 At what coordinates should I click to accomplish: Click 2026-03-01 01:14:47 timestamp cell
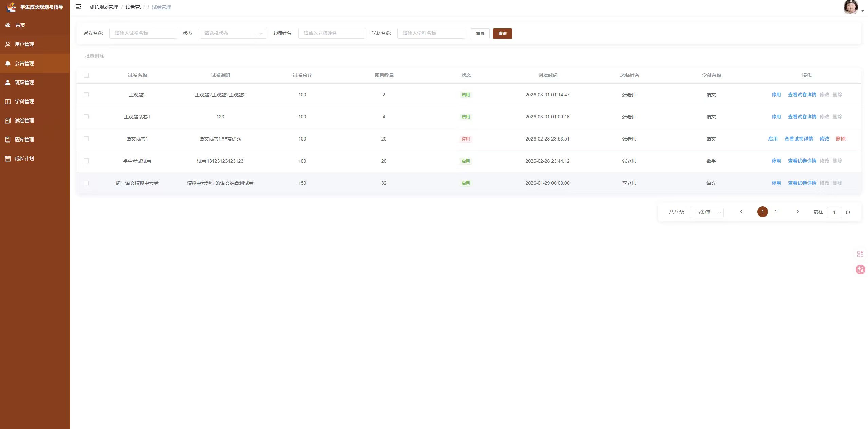pos(547,95)
